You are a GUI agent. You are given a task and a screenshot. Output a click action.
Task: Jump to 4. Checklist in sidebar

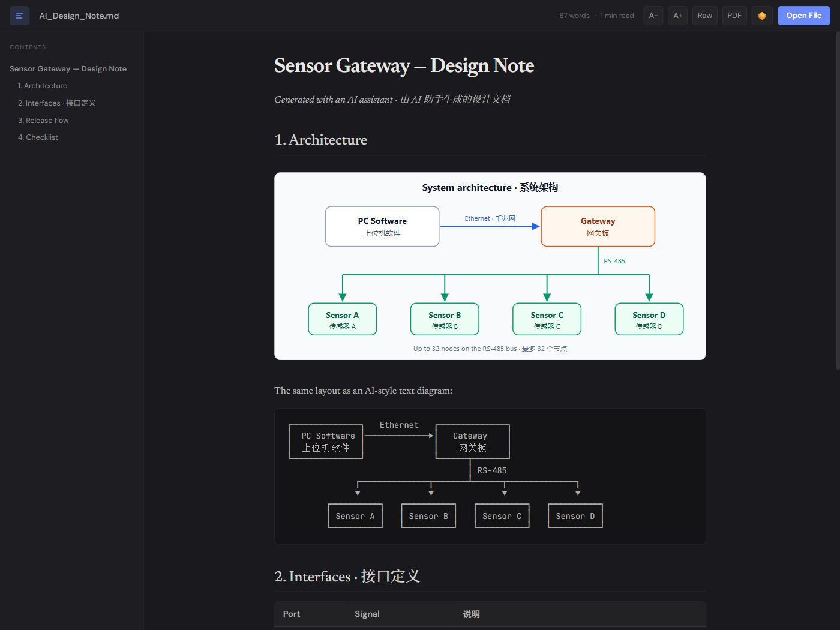pos(38,137)
